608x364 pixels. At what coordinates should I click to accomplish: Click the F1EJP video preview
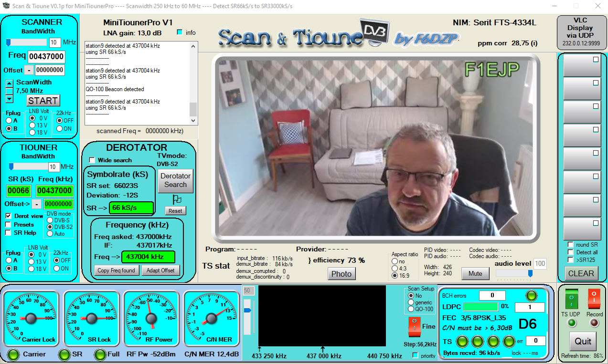[377, 147]
